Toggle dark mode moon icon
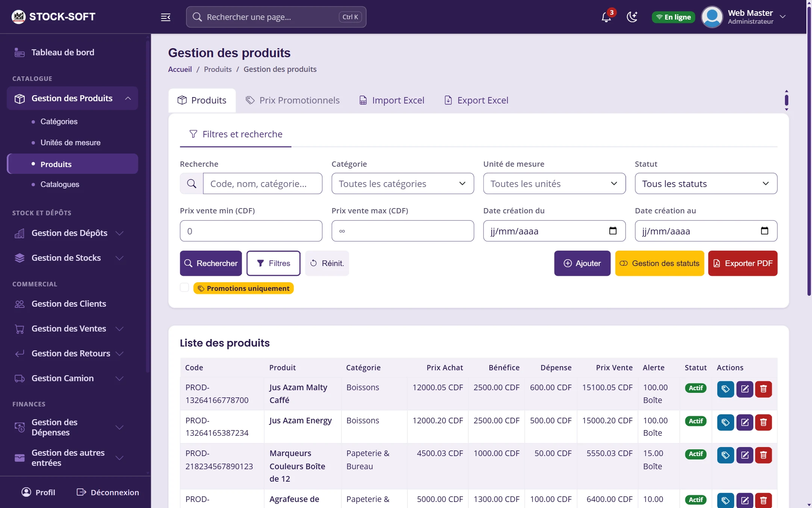The image size is (812, 508). [632, 17]
